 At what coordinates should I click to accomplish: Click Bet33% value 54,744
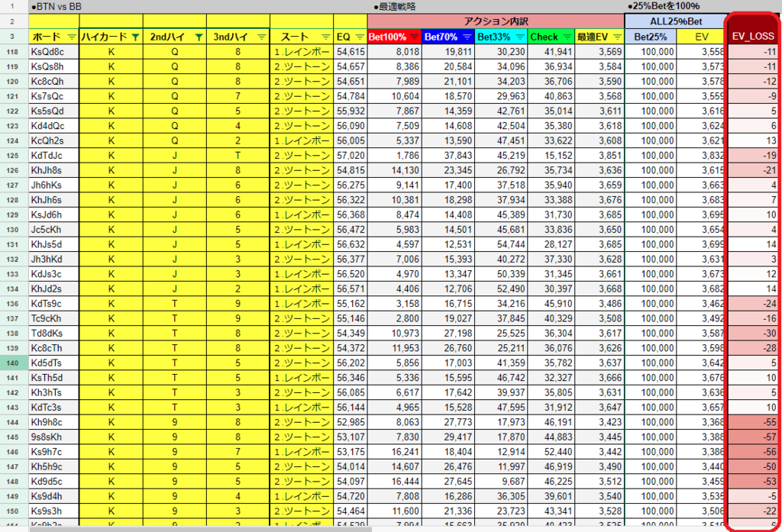pyautogui.click(x=501, y=244)
